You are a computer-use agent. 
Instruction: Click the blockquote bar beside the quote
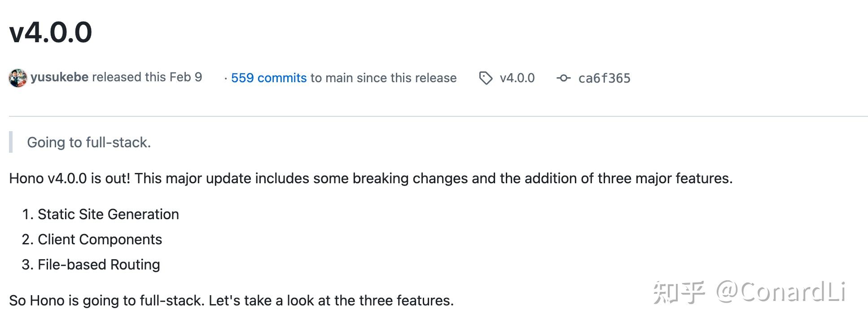pos(11,142)
